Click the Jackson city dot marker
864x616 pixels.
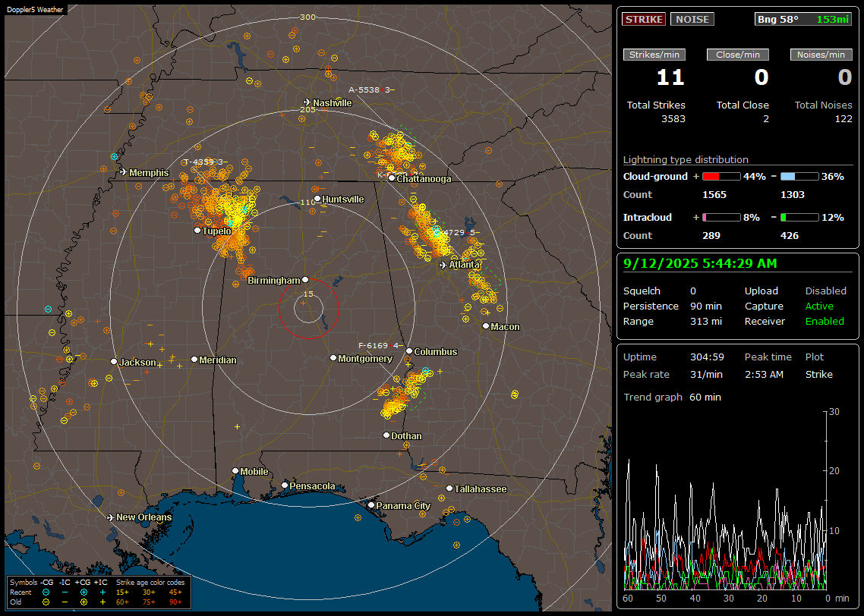(x=114, y=362)
